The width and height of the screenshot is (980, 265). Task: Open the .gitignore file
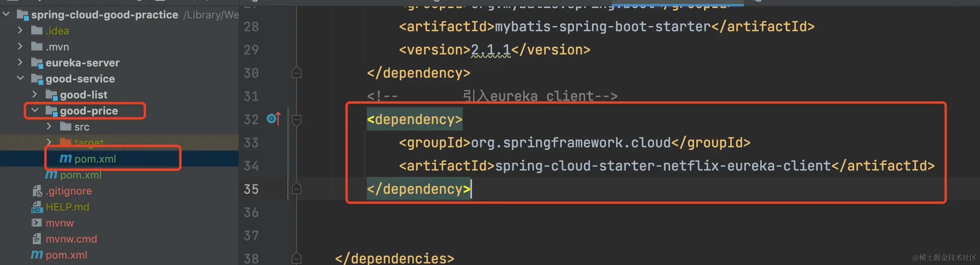click(69, 191)
